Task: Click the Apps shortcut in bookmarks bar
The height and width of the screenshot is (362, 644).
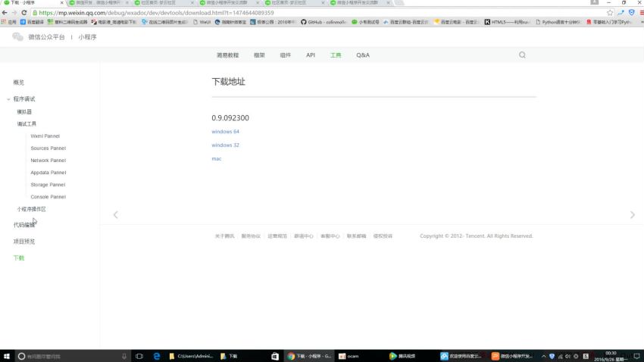Action: 8,22
